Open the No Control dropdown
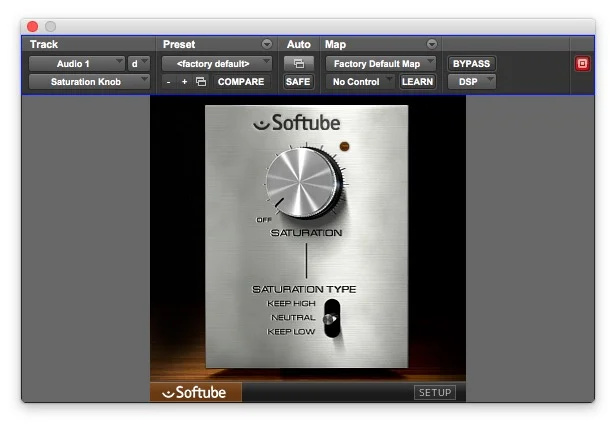Viewport: 615px width, 427px height. [360, 82]
